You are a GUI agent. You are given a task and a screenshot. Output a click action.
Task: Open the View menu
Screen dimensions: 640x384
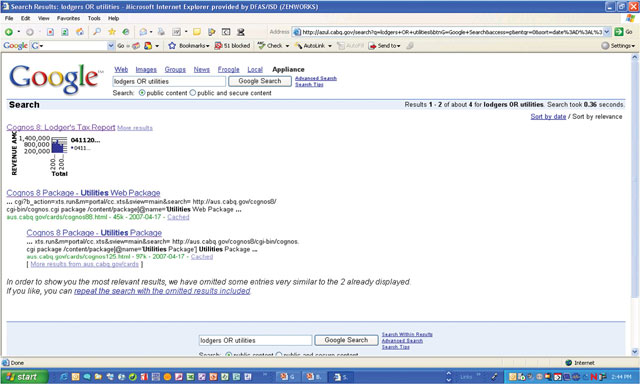tap(43, 18)
